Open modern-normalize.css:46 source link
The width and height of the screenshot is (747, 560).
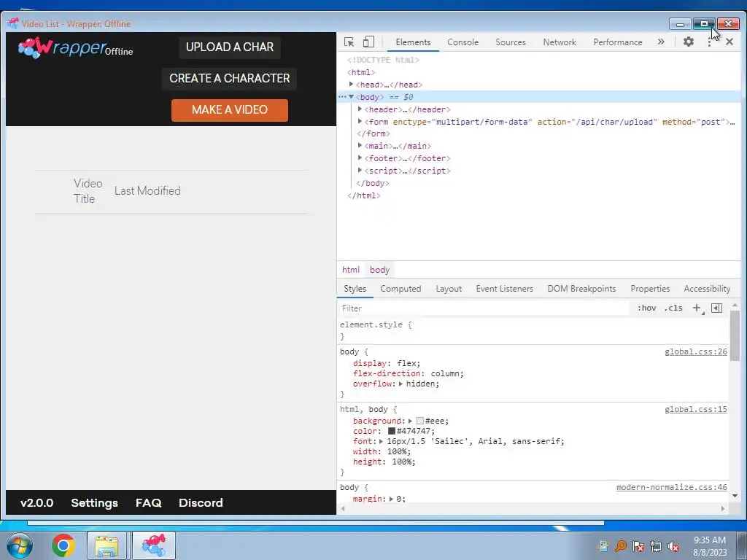(x=672, y=488)
